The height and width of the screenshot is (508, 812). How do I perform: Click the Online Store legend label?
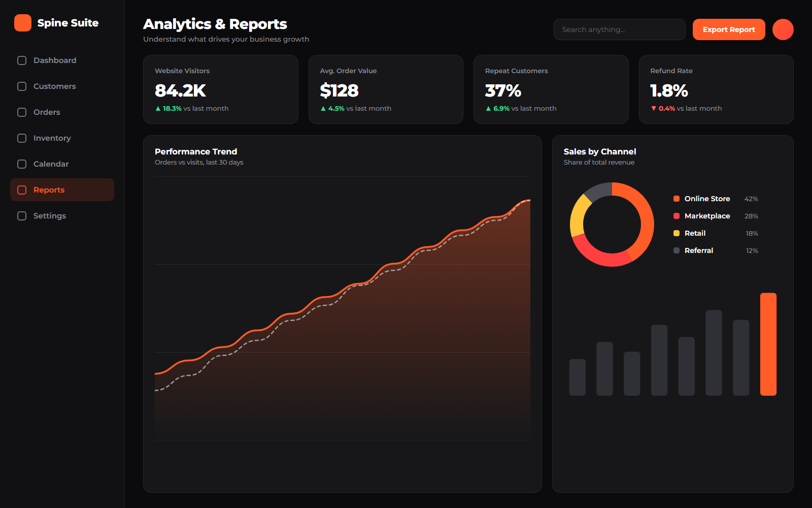[707, 199]
